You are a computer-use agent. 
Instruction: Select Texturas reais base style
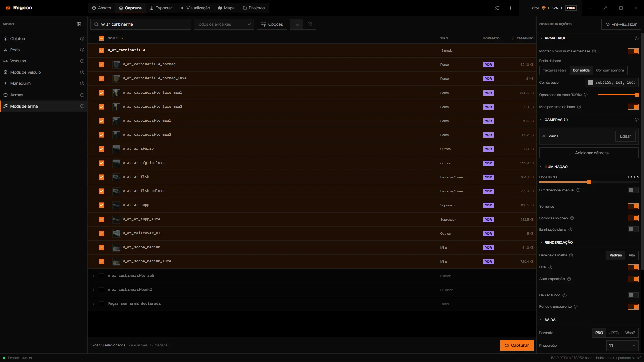pos(554,70)
